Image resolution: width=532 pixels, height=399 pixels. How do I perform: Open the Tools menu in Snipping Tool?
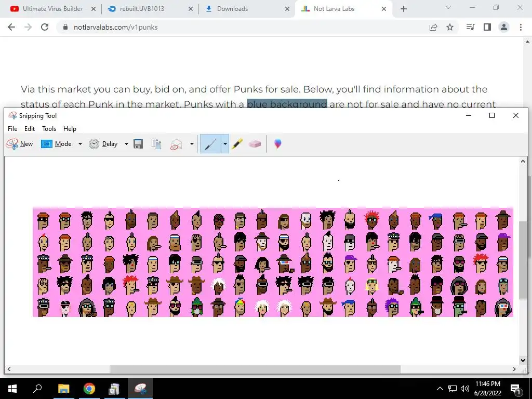point(49,129)
